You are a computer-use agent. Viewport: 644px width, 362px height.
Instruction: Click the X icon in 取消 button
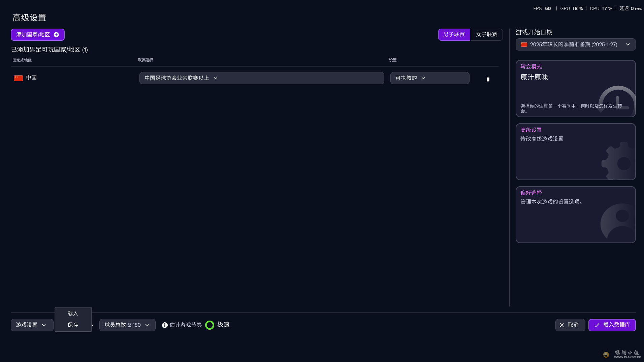pyautogui.click(x=561, y=325)
